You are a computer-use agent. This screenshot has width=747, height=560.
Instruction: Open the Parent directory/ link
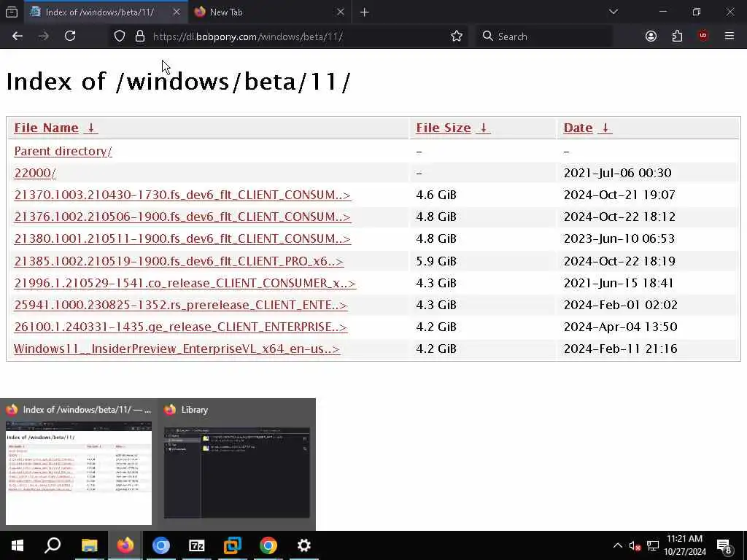pos(63,151)
